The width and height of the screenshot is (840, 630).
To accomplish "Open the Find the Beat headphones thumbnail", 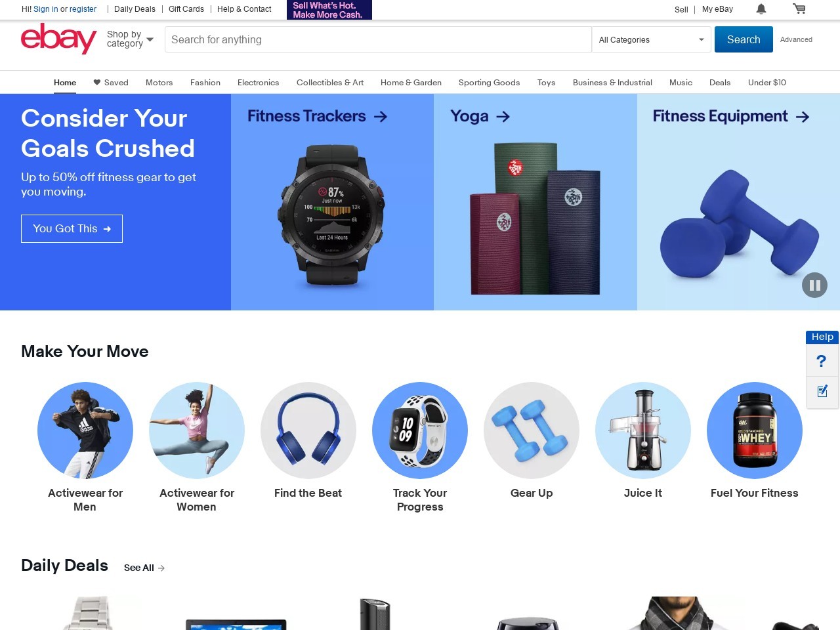I will (308, 430).
